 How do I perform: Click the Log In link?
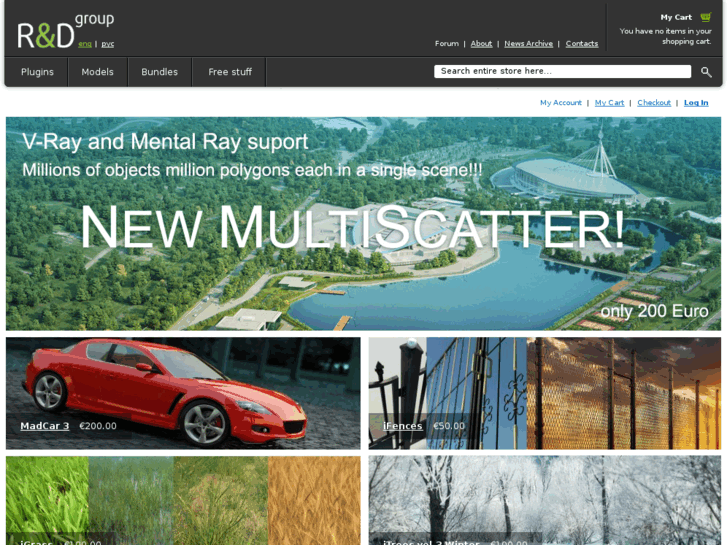[696, 103]
